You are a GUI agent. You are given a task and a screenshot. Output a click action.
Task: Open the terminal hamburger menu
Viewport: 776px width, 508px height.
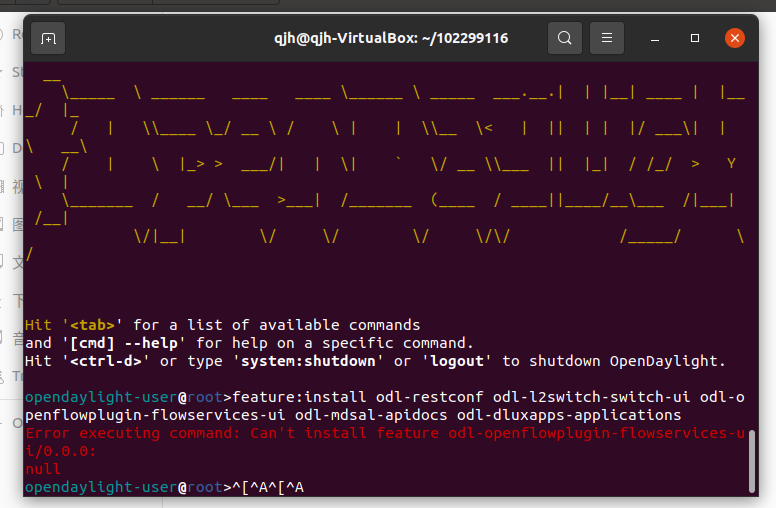click(607, 38)
